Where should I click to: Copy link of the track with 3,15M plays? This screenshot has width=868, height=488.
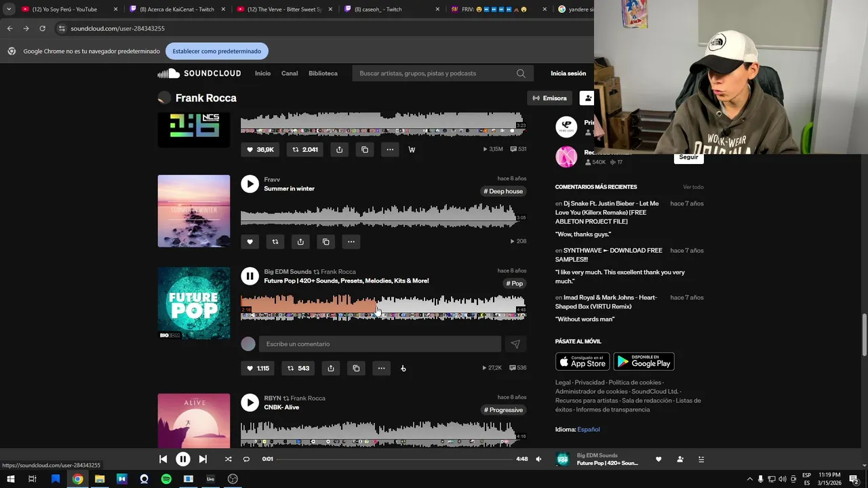tap(365, 149)
